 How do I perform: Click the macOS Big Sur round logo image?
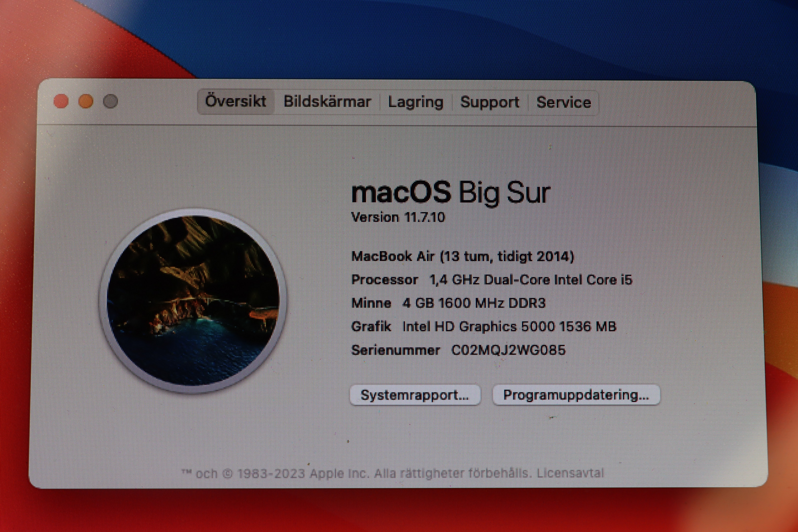pyautogui.click(x=193, y=301)
